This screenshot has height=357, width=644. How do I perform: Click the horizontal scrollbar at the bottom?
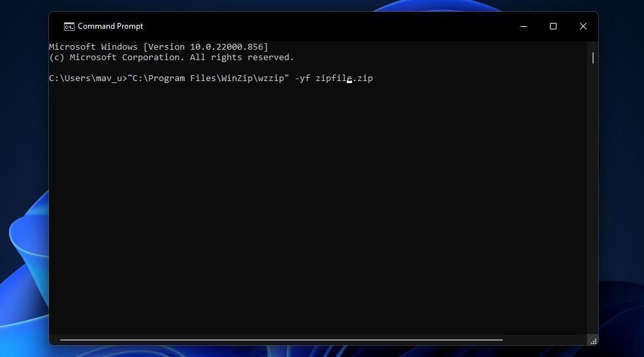coord(282,340)
